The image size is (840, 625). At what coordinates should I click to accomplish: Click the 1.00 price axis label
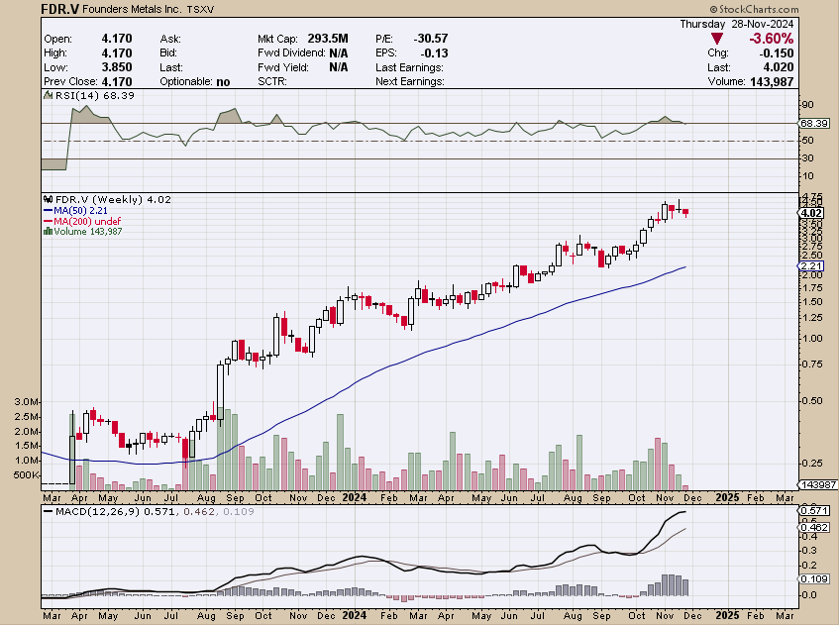click(812, 339)
